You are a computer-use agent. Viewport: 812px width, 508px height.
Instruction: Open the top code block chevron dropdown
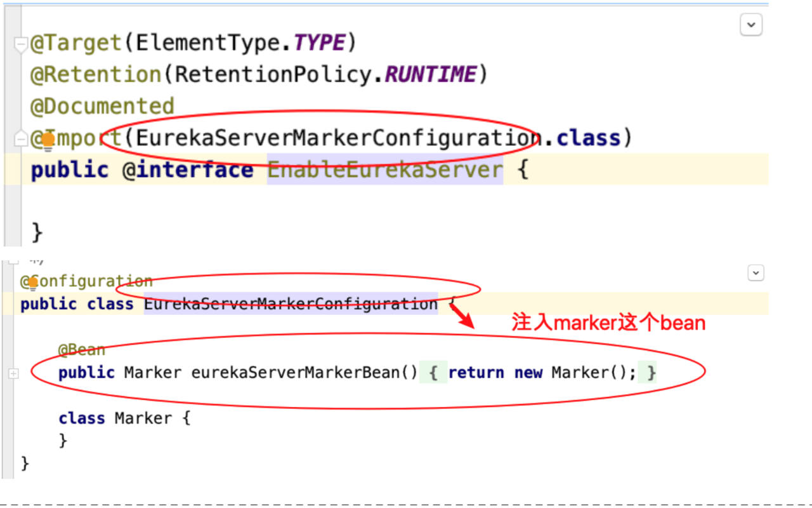751,25
